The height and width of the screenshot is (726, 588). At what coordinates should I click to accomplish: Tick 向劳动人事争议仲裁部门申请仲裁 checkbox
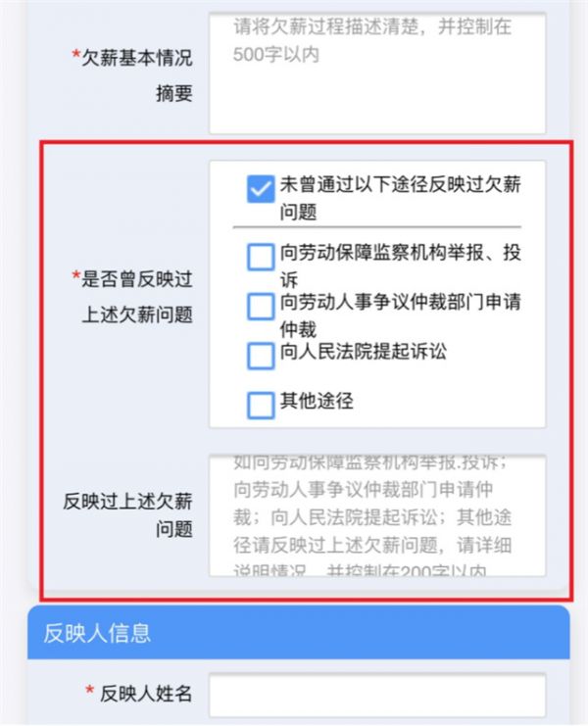click(261, 307)
